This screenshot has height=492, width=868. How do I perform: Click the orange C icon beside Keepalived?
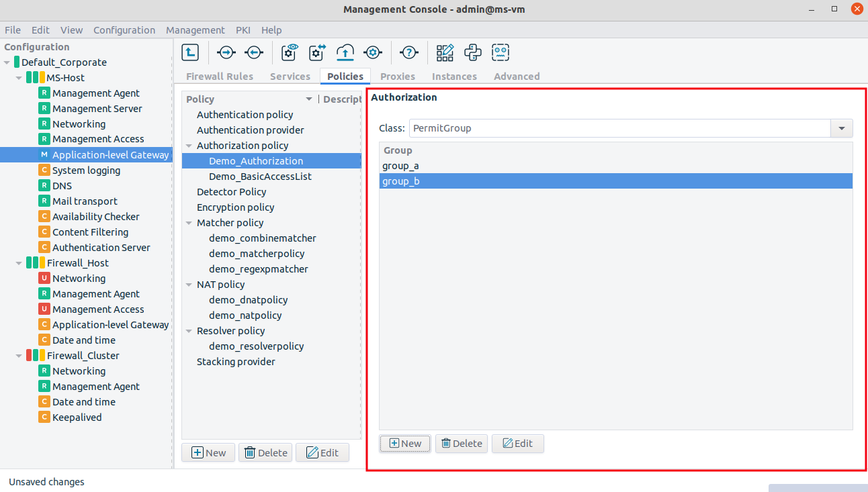[44, 417]
